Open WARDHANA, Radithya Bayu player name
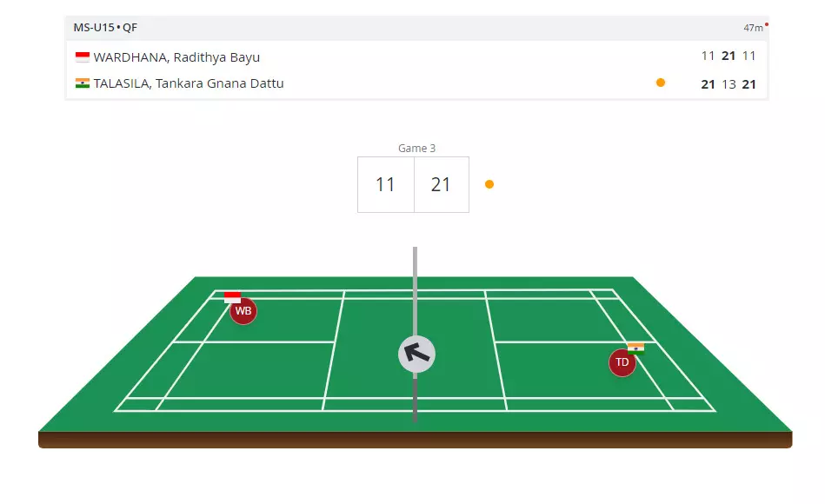Viewport: 825px width, 504px height. pyautogui.click(x=176, y=57)
